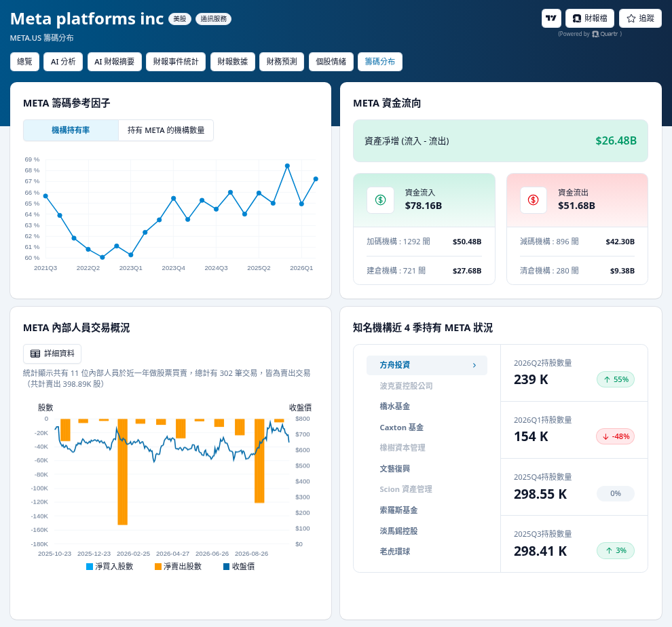The image size is (672, 627).
Task: Click the 減碼機構 : 896 間 row
Action: (577, 242)
